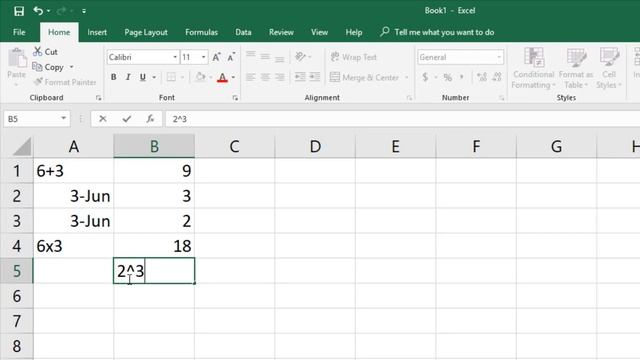Click the Orientation icon

(x=300, y=56)
